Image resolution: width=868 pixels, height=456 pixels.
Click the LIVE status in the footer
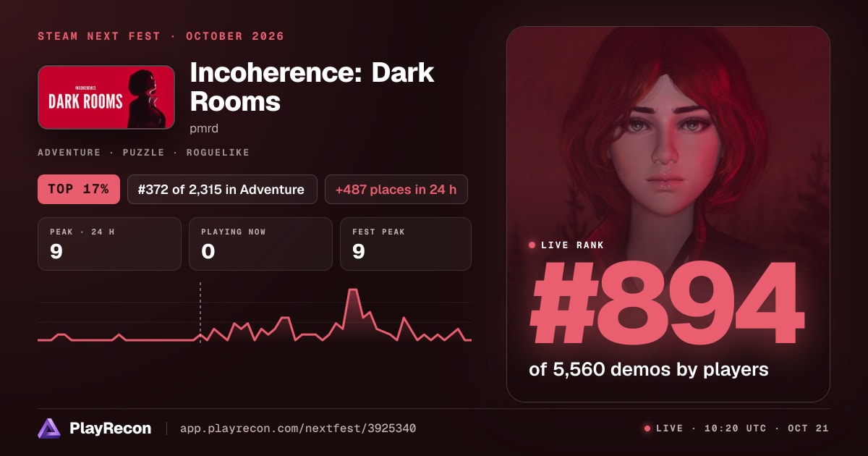coord(669,428)
